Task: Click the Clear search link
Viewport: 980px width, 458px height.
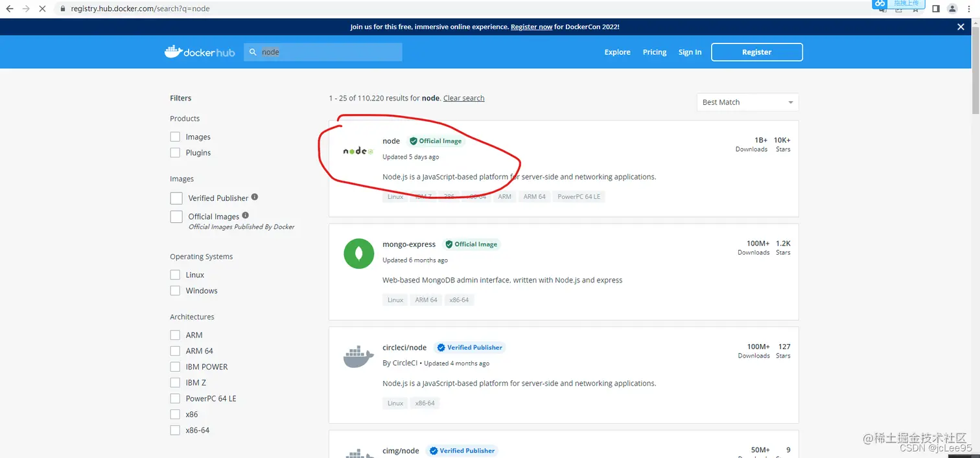Action: pos(464,98)
